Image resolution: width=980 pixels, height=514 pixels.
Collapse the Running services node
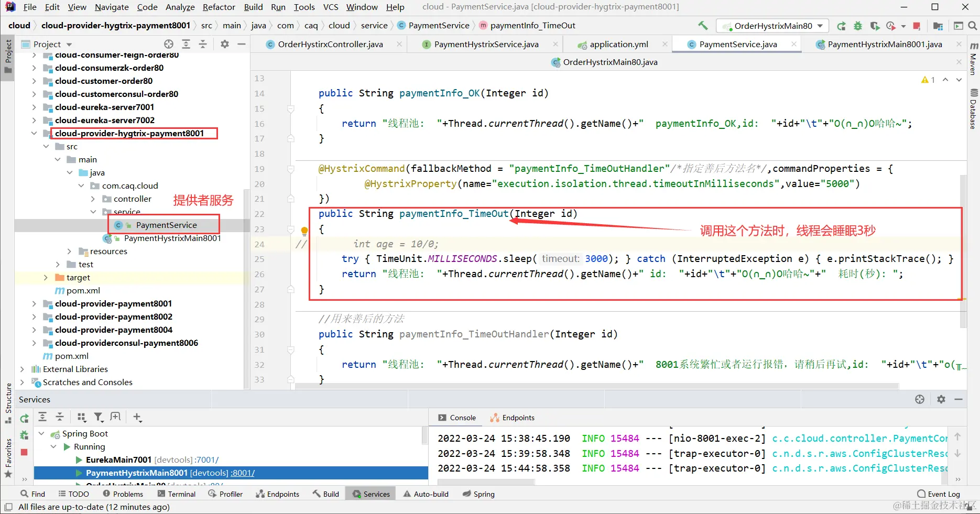(x=53, y=446)
